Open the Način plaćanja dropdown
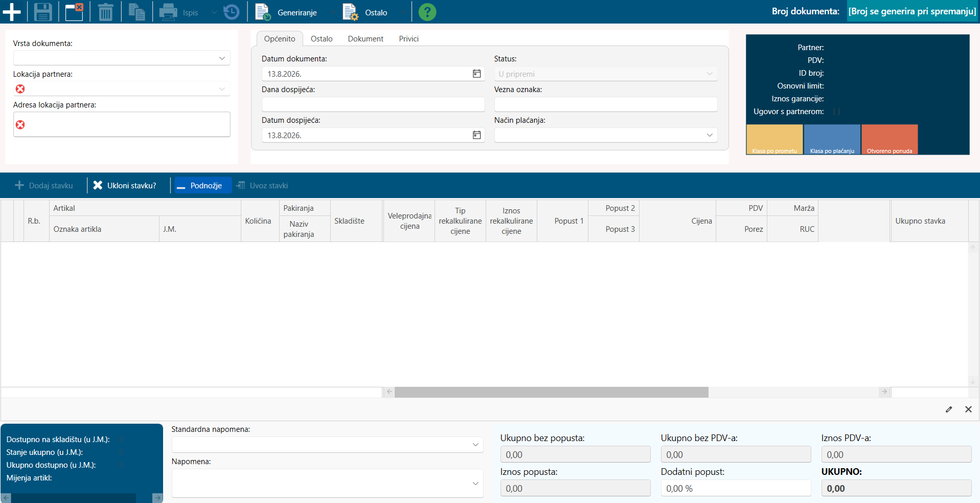 point(710,135)
